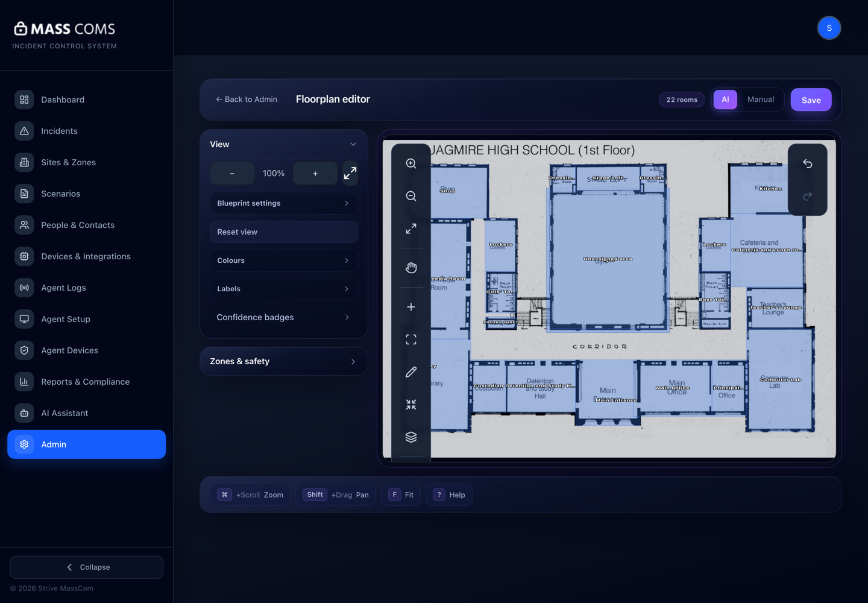Click the 22 rooms badge

coord(682,99)
